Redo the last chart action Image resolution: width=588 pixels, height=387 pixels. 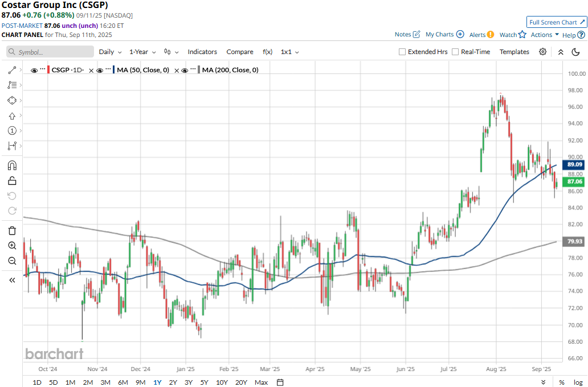coord(12,211)
